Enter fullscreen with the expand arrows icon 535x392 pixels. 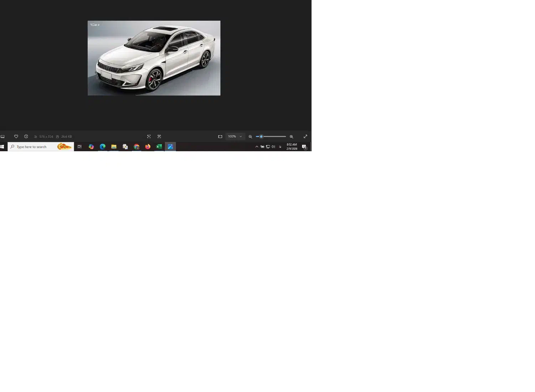(x=305, y=137)
